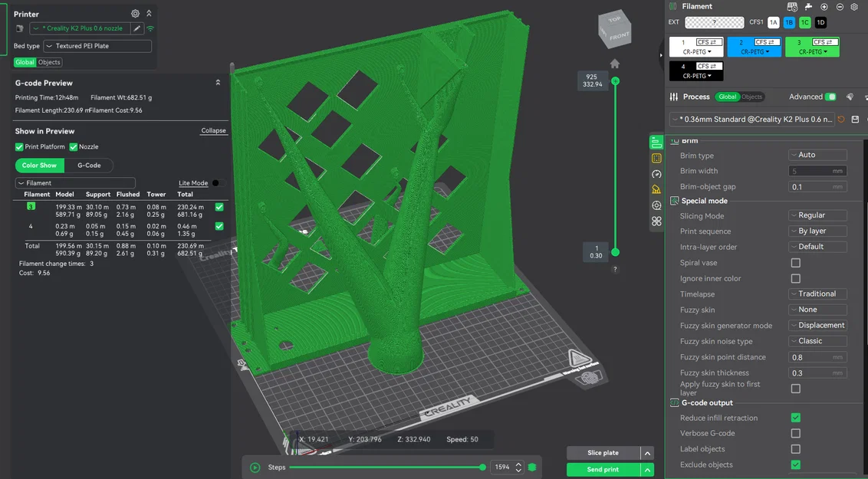Image resolution: width=868 pixels, height=479 pixels.
Task: Open the Multimaterial settings spool icon
Action: pos(656,205)
